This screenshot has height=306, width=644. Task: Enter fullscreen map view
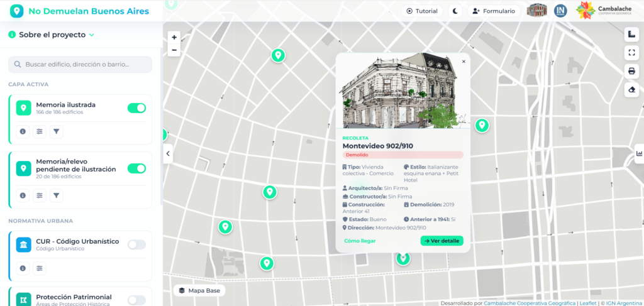coord(631,53)
